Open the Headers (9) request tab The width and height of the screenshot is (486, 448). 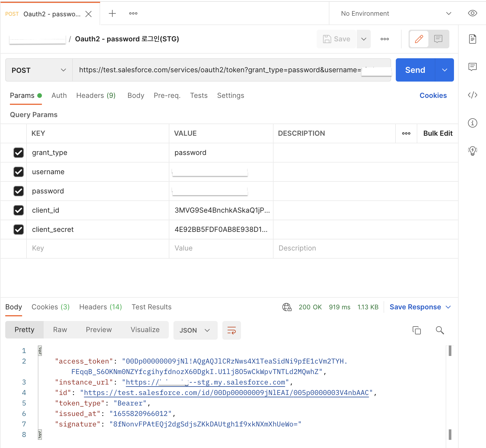click(96, 96)
